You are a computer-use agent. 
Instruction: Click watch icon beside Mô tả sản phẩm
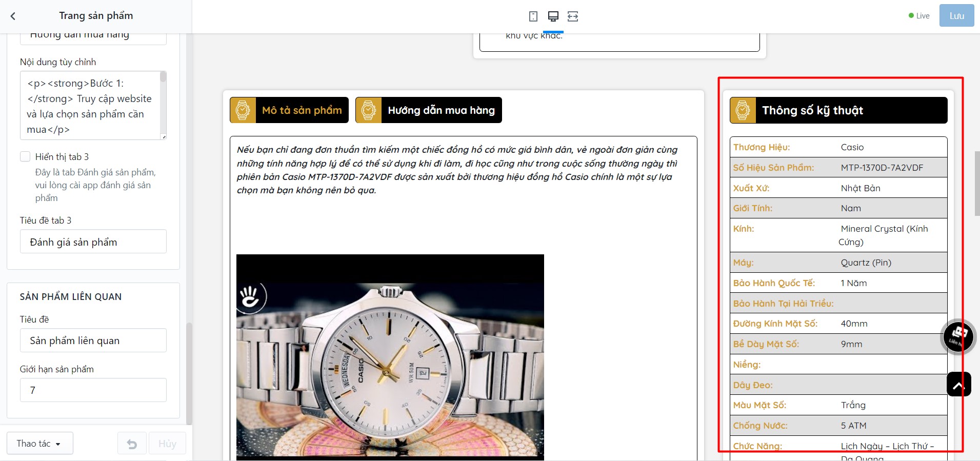pos(243,110)
